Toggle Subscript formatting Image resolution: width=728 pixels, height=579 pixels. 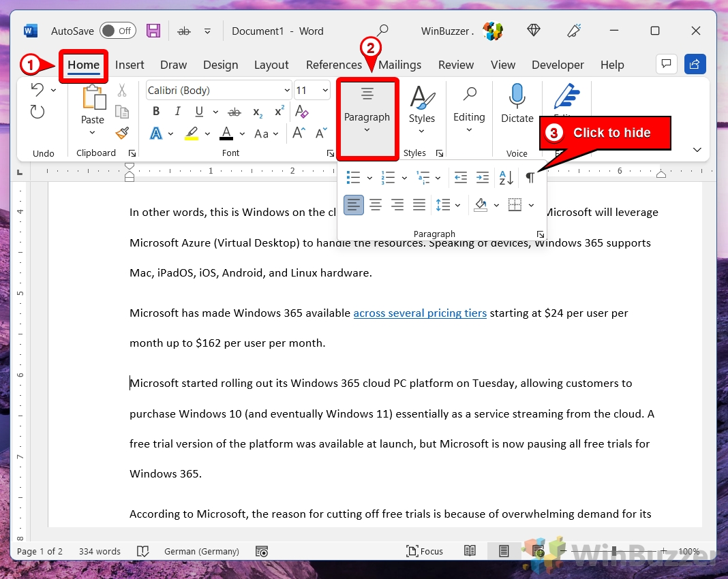(257, 112)
